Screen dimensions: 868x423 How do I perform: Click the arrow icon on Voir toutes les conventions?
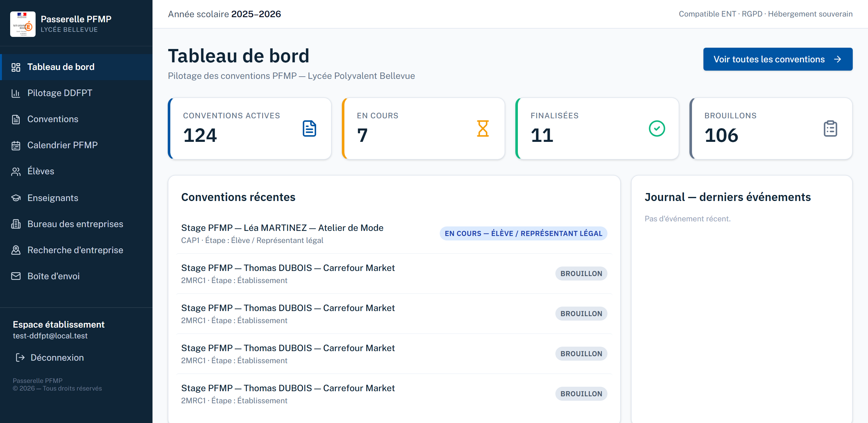(837, 59)
